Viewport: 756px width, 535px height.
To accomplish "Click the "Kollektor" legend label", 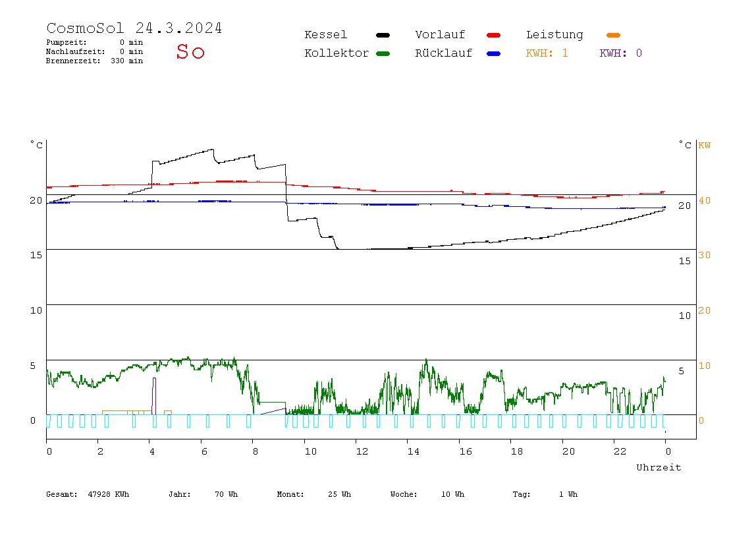I will pos(337,53).
